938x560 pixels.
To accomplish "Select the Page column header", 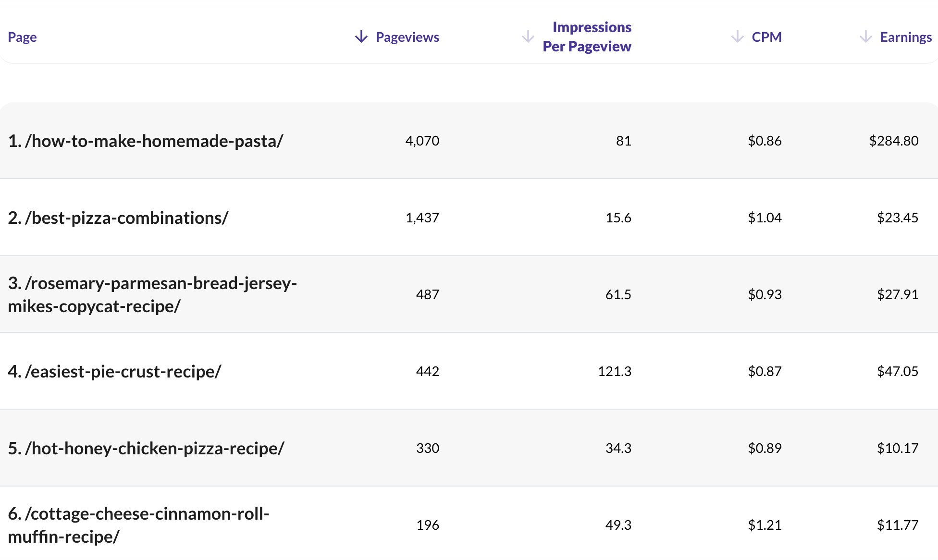I will point(23,37).
